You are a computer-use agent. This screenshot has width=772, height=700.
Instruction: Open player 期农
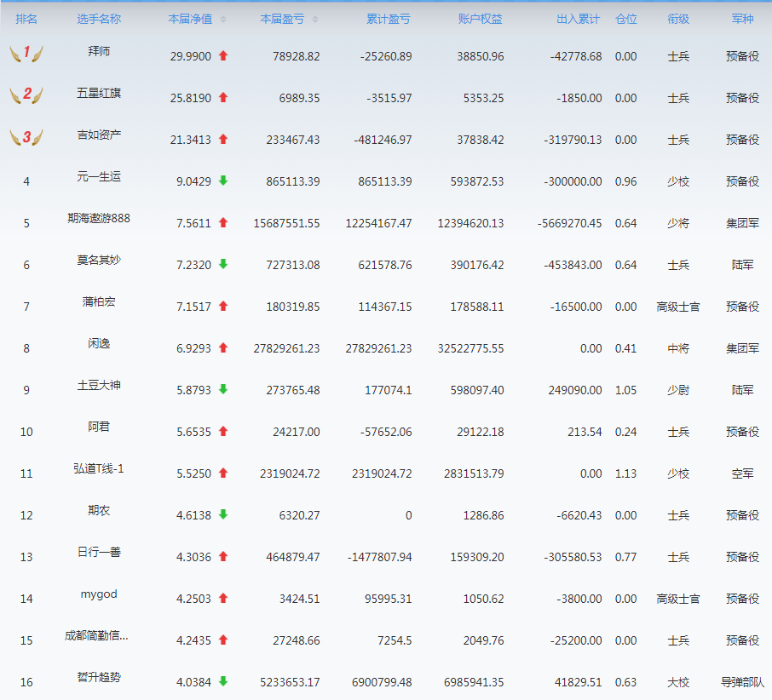pyautogui.click(x=99, y=510)
